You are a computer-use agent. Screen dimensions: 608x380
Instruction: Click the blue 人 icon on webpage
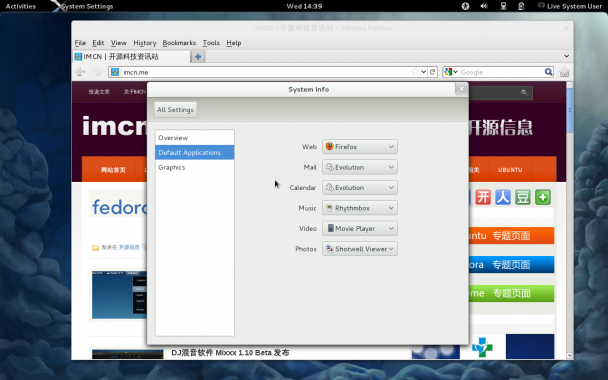(503, 197)
